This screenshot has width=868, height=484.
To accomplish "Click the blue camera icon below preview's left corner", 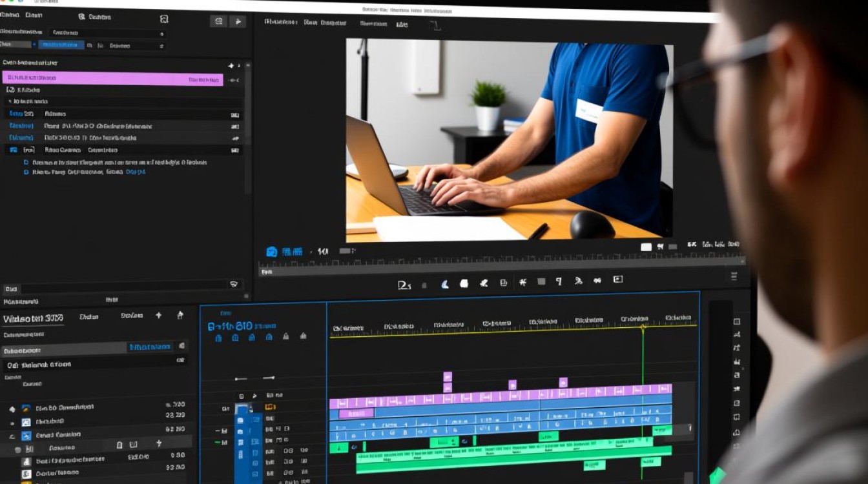I will (272, 252).
